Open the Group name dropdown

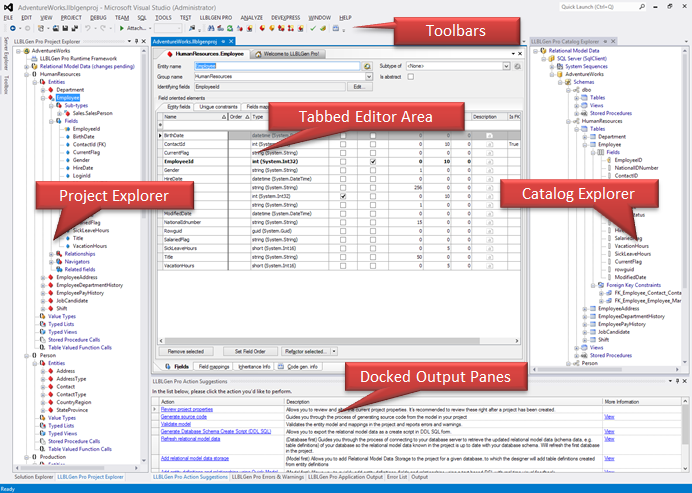369,76
